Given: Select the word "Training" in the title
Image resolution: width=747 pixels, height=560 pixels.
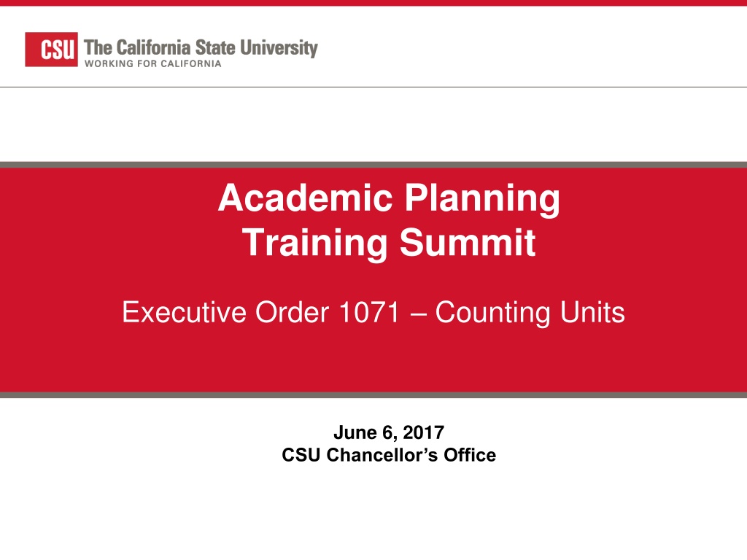Looking at the screenshot, I should click(x=315, y=244).
